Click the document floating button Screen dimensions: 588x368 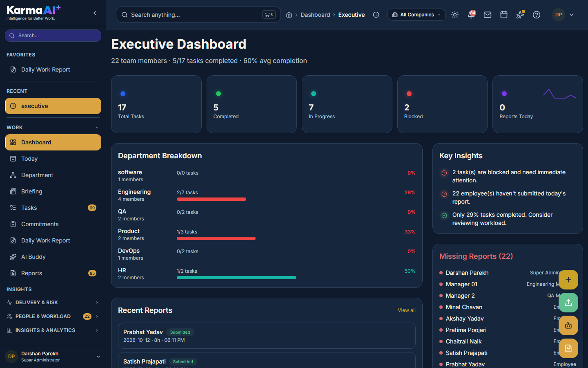[x=568, y=348]
